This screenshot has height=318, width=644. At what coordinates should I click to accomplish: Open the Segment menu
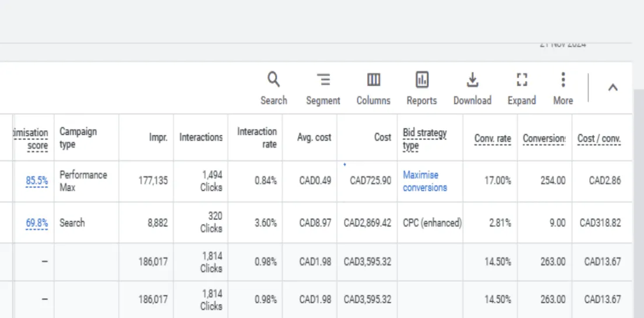(x=323, y=89)
